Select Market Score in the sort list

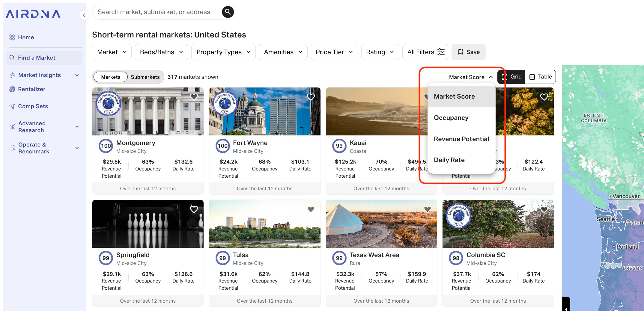461,96
